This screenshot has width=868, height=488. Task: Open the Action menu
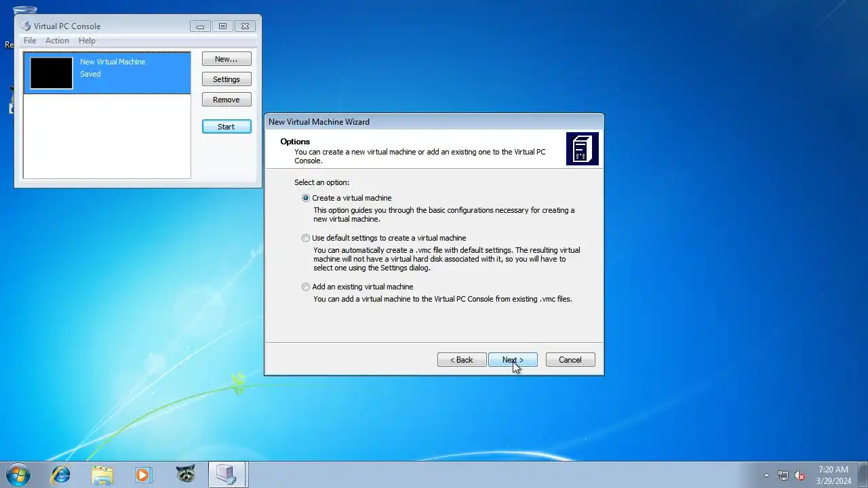(57, 41)
